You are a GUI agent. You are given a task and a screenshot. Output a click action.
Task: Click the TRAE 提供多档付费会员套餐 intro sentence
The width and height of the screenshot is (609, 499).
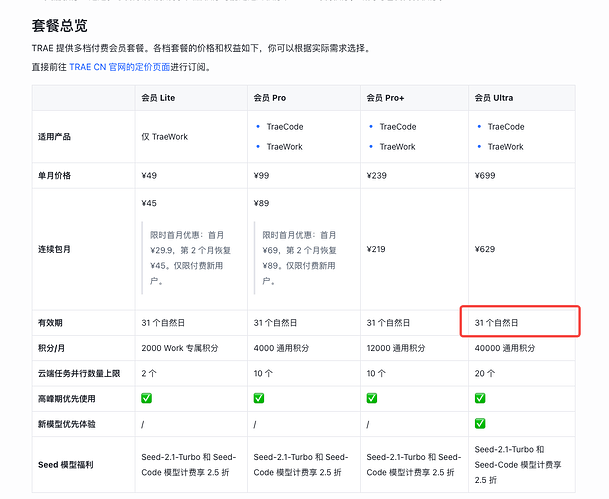[x=201, y=48]
